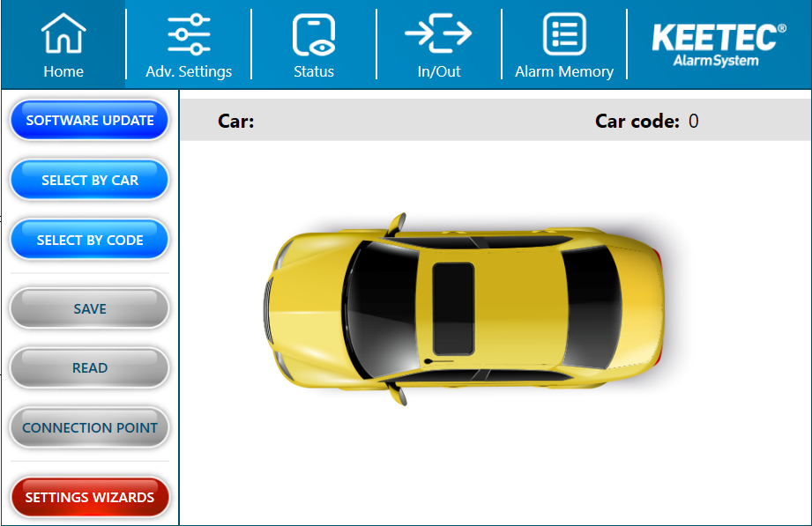Click the SAVE button
This screenshot has height=526, width=812.
coord(90,308)
